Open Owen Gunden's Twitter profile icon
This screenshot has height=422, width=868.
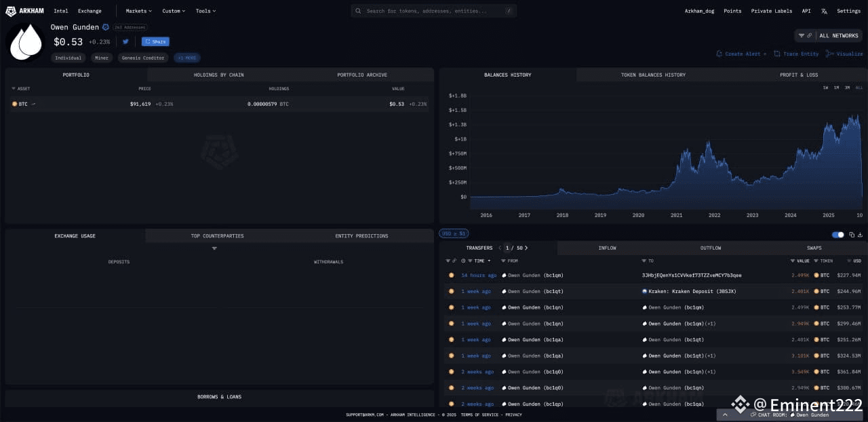[x=125, y=41]
